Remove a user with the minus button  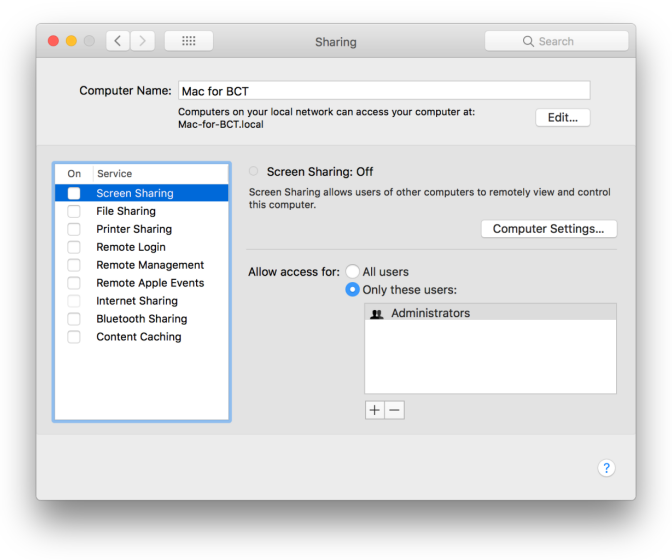(395, 410)
